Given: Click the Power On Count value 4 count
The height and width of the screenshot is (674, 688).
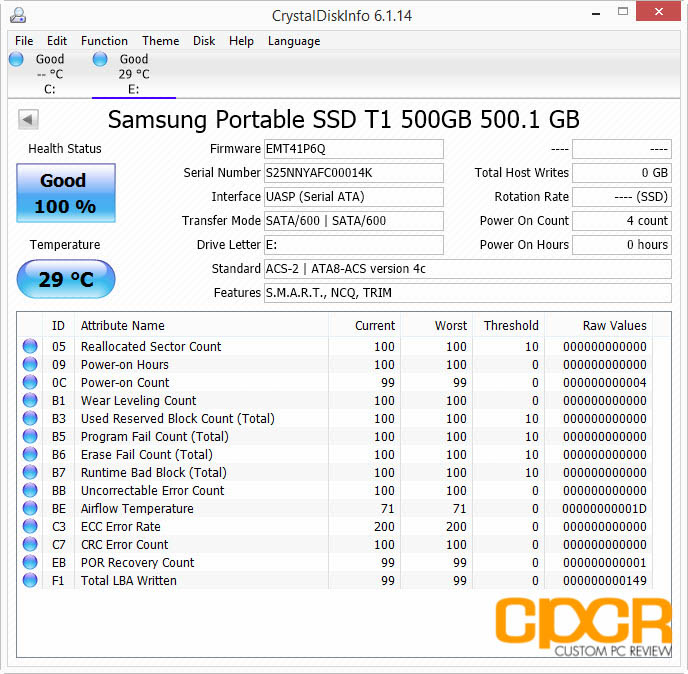Looking at the screenshot, I should click(622, 221).
